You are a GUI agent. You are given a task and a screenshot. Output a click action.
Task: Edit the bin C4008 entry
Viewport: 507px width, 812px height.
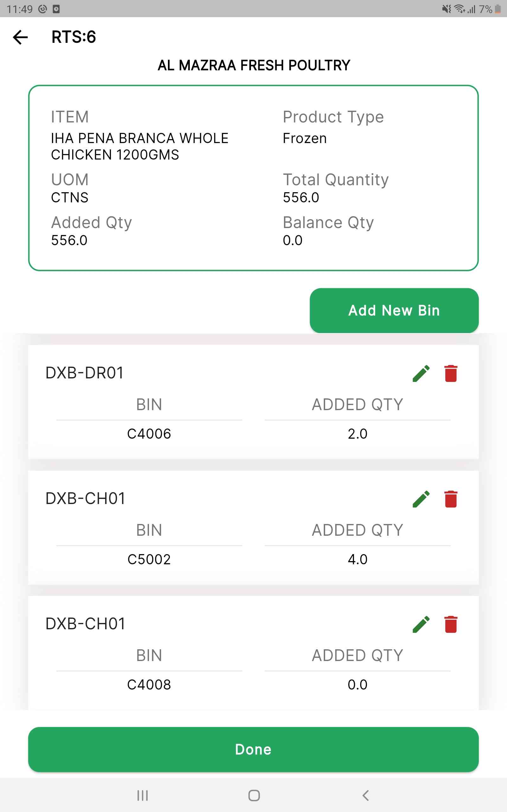pyautogui.click(x=421, y=624)
